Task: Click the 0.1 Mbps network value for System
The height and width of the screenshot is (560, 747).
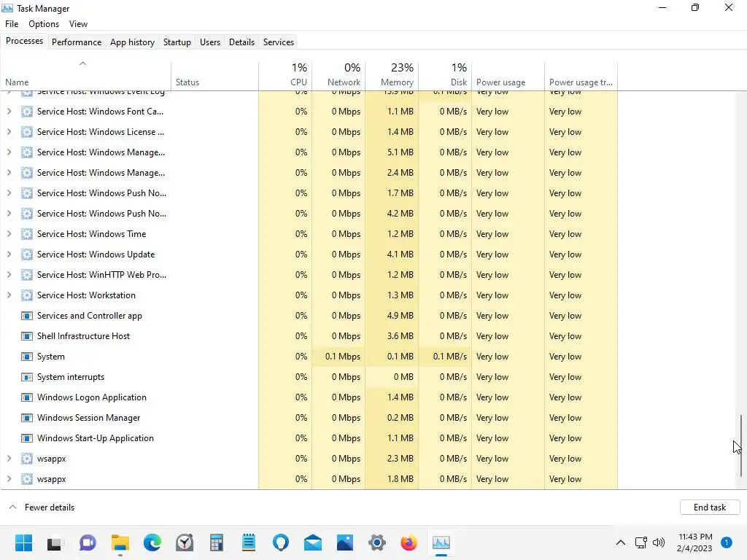Action: pos(343,357)
